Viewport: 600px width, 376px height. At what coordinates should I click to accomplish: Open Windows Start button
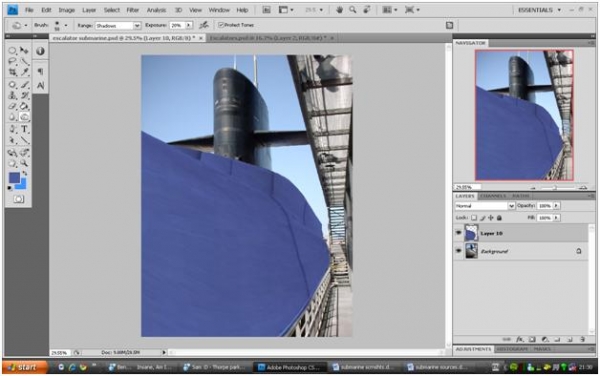[25, 367]
